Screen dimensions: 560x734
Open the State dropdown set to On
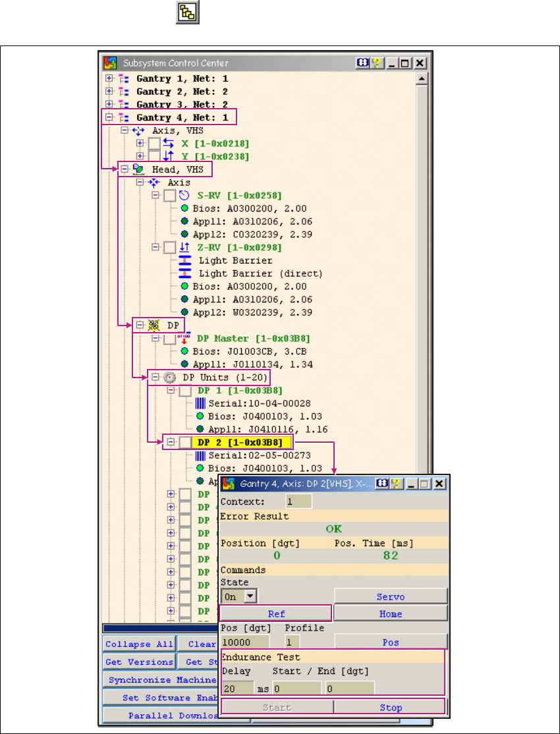click(x=249, y=596)
